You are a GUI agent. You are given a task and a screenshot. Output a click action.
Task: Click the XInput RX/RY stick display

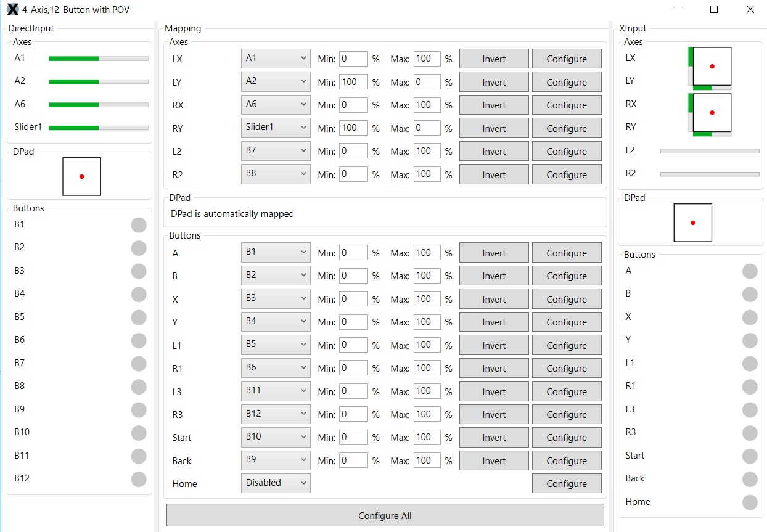click(712, 113)
